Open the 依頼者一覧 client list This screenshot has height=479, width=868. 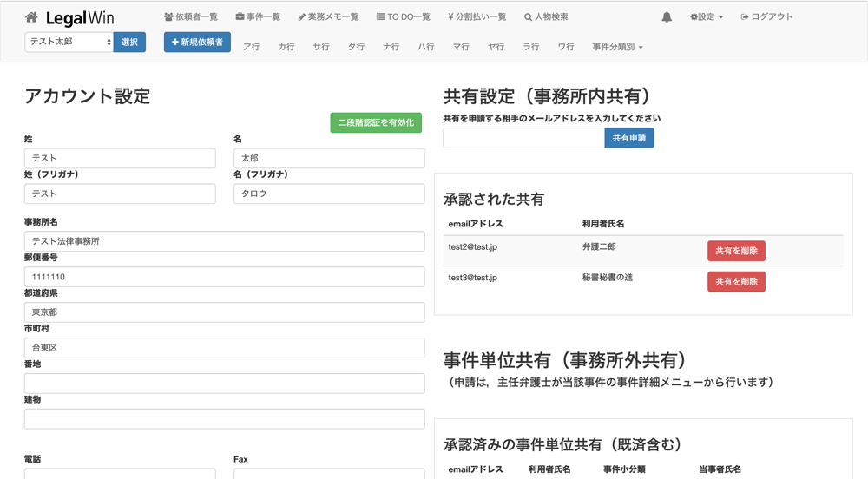(x=191, y=17)
